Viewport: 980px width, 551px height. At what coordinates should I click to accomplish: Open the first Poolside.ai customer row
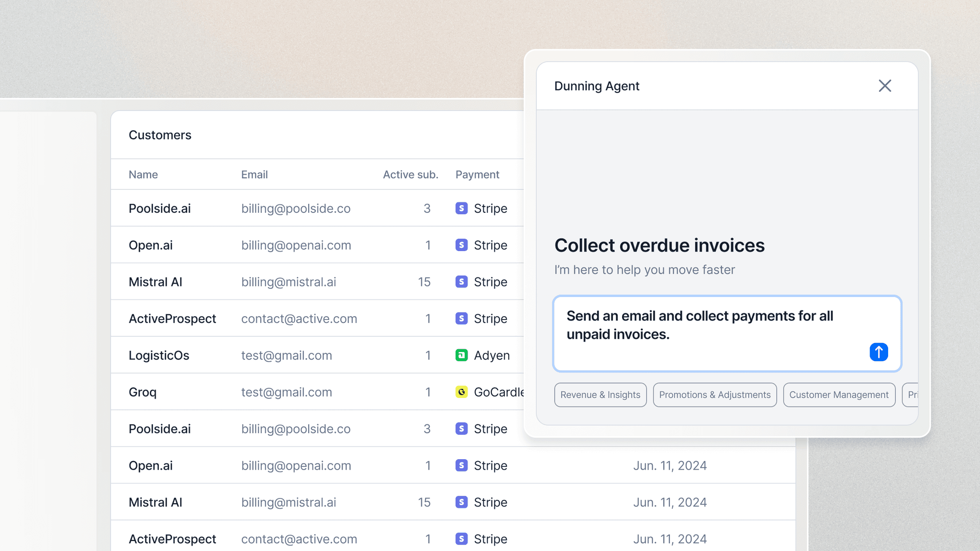click(317, 208)
